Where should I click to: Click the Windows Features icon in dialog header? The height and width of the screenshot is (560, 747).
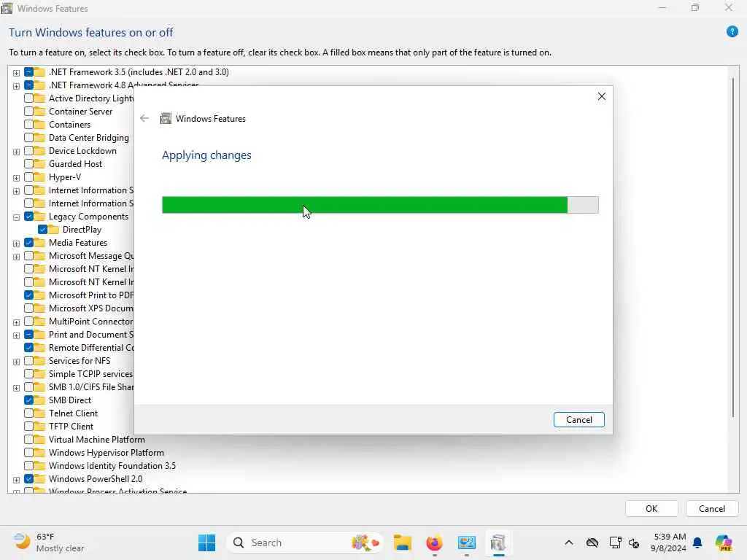tap(166, 119)
